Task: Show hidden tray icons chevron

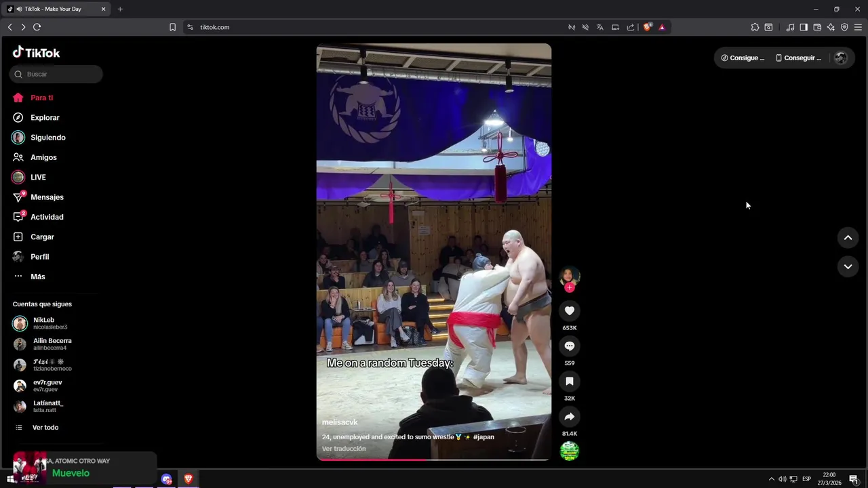Action: [x=771, y=479]
